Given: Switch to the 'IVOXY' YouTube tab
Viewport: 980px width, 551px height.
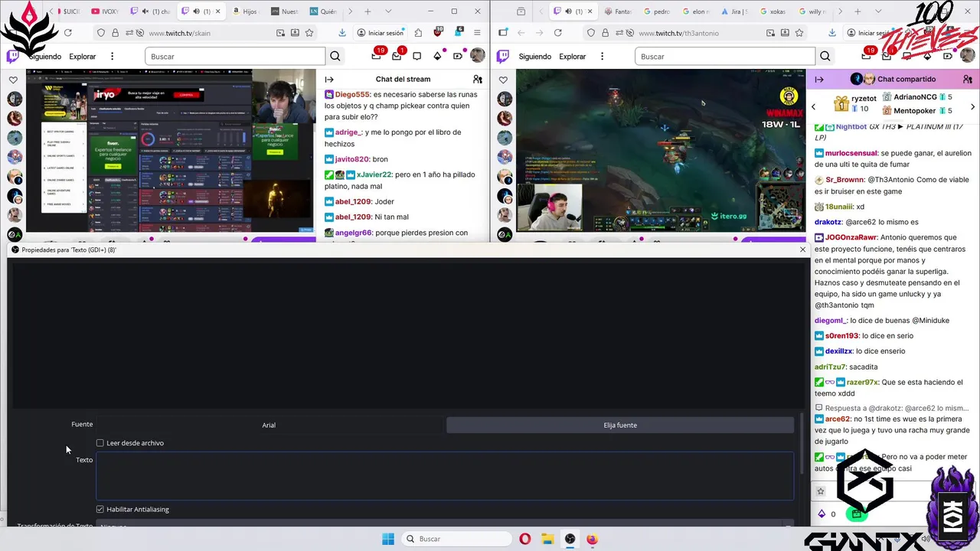Looking at the screenshot, I should (105, 11).
